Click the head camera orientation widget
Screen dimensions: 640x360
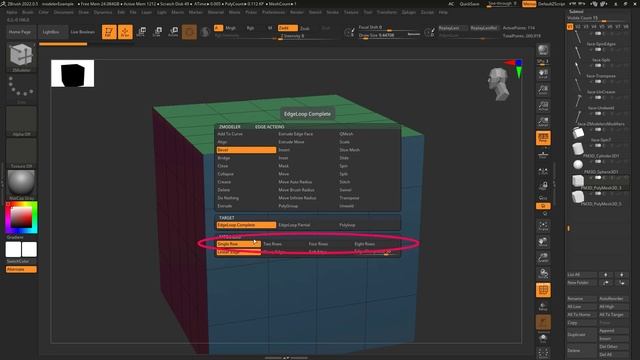[x=499, y=84]
